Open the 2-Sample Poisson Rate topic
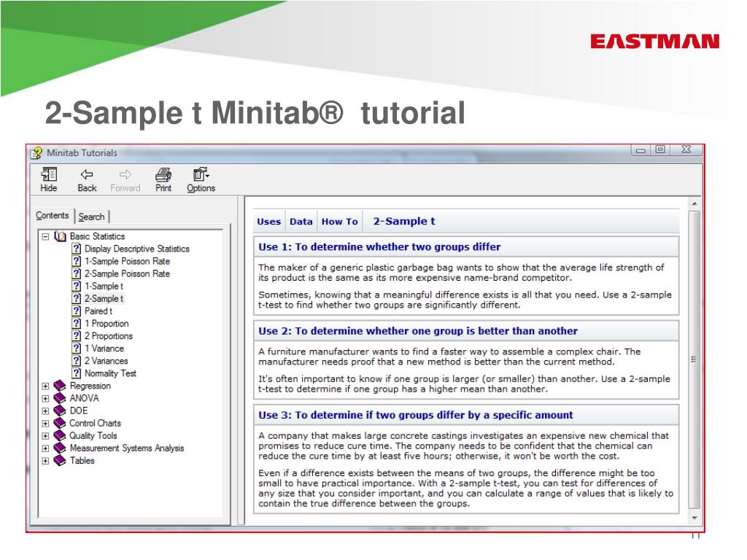Screen dimensions: 747x560 (x=127, y=273)
